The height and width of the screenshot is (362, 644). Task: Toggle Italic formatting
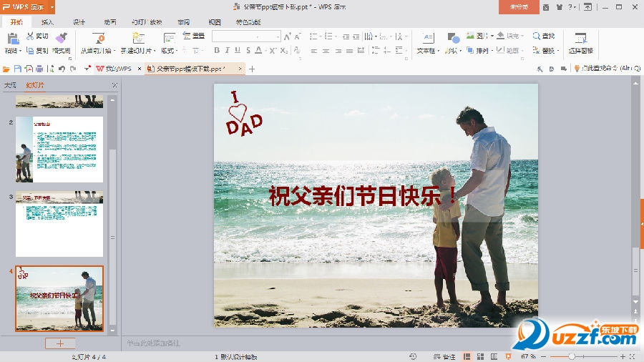pyautogui.click(x=228, y=51)
